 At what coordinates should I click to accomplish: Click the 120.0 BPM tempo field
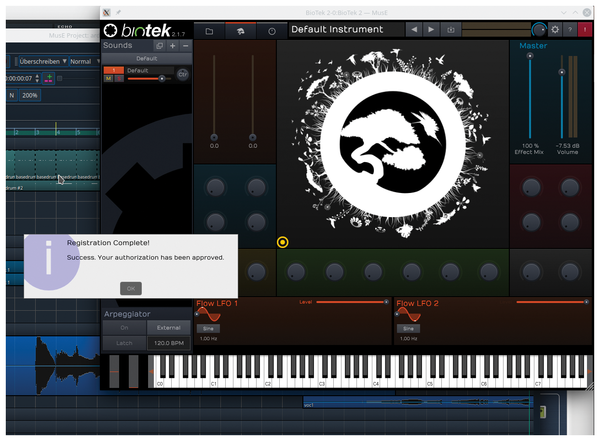coord(169,343)
